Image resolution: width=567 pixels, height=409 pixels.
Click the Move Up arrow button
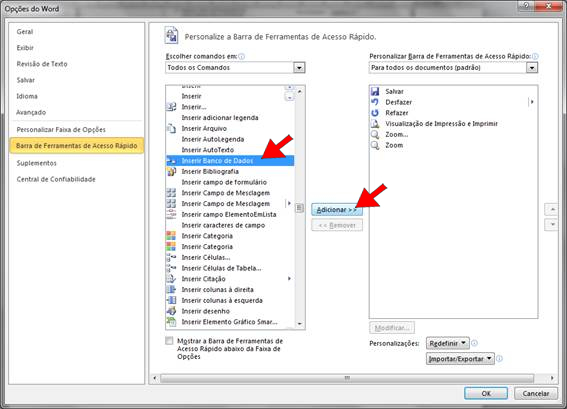[552, 209]
